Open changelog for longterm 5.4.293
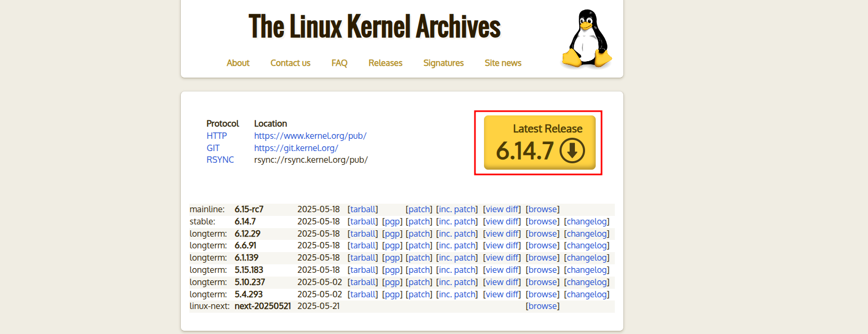 coord(587,294)
